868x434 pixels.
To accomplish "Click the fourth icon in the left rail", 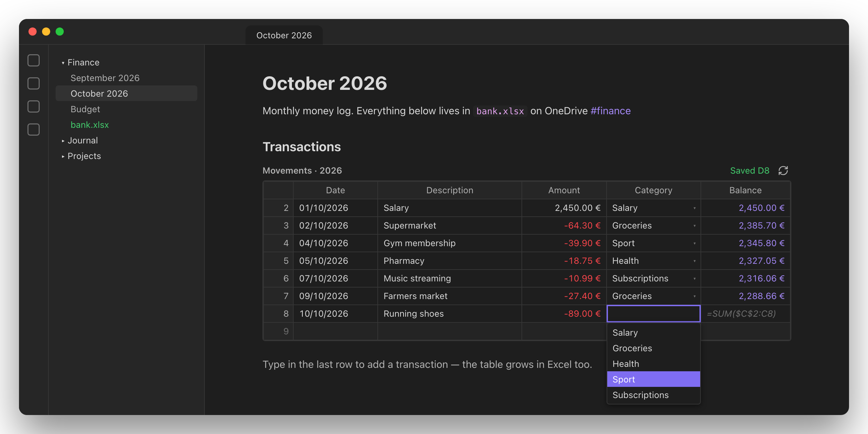I will pos(34,130).
